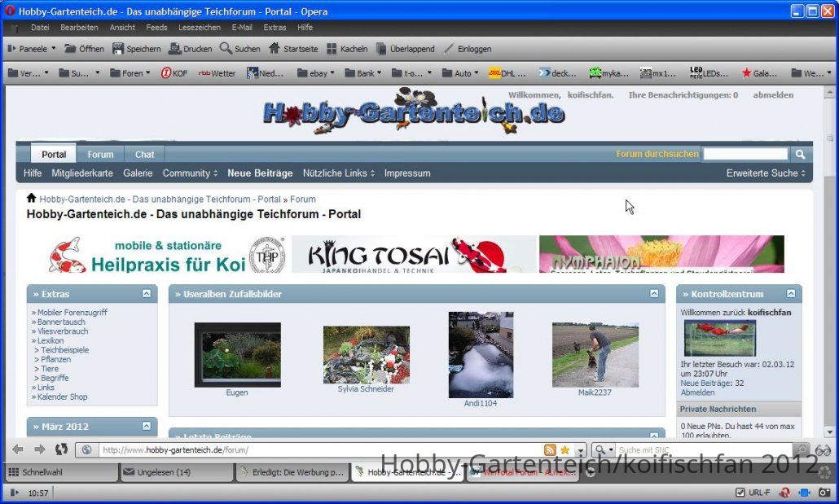This screenshot has width=839, height=504.
Task: Go to Startseite via house icon
Action: 275,48
